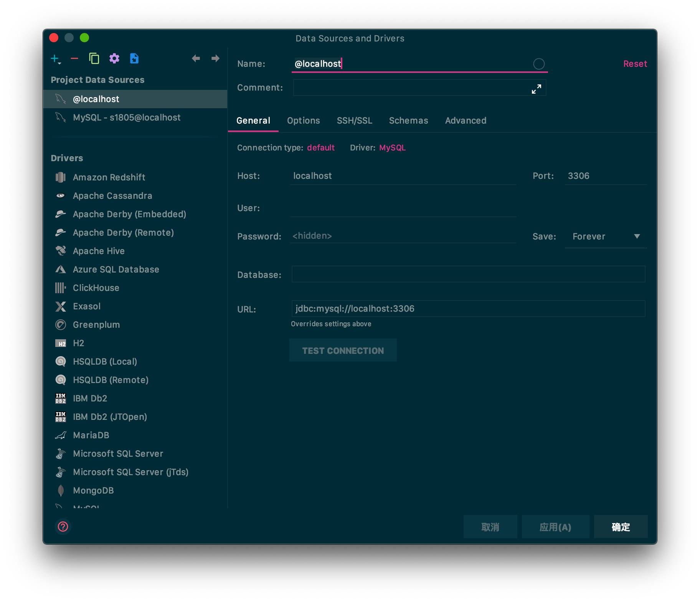700x601 pixels.
Task: Change Connection type via the default link
Action: point(321,148)
